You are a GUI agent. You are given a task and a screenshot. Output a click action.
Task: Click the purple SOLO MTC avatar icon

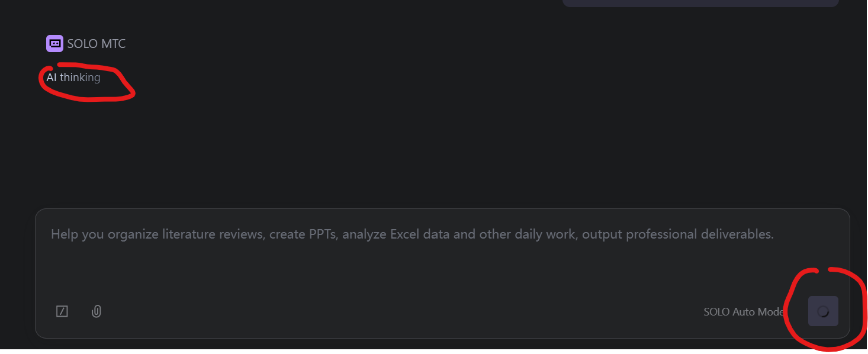54,43
